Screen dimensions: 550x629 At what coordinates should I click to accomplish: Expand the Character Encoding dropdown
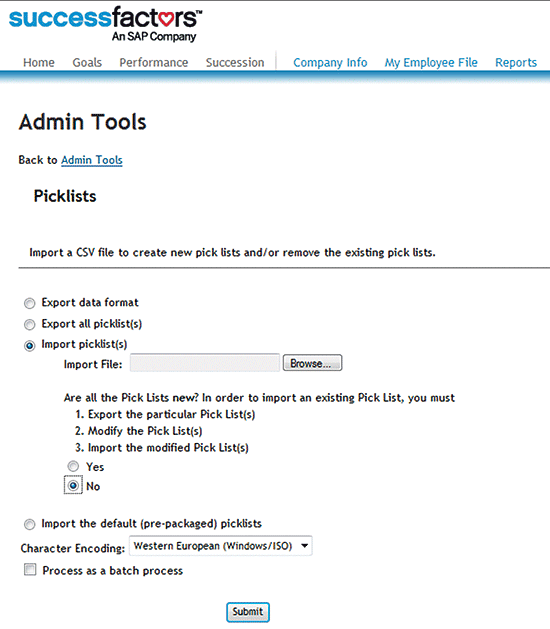[x=221, y=546]
